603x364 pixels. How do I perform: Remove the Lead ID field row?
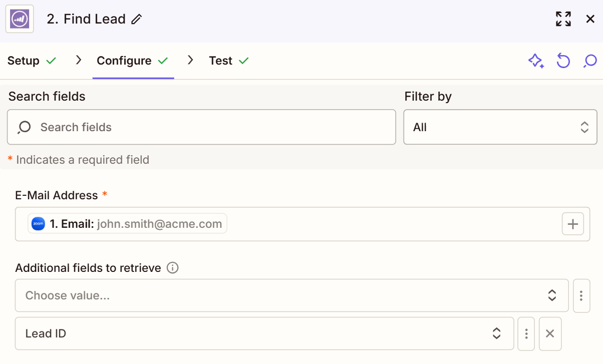[x=550, y=333]
